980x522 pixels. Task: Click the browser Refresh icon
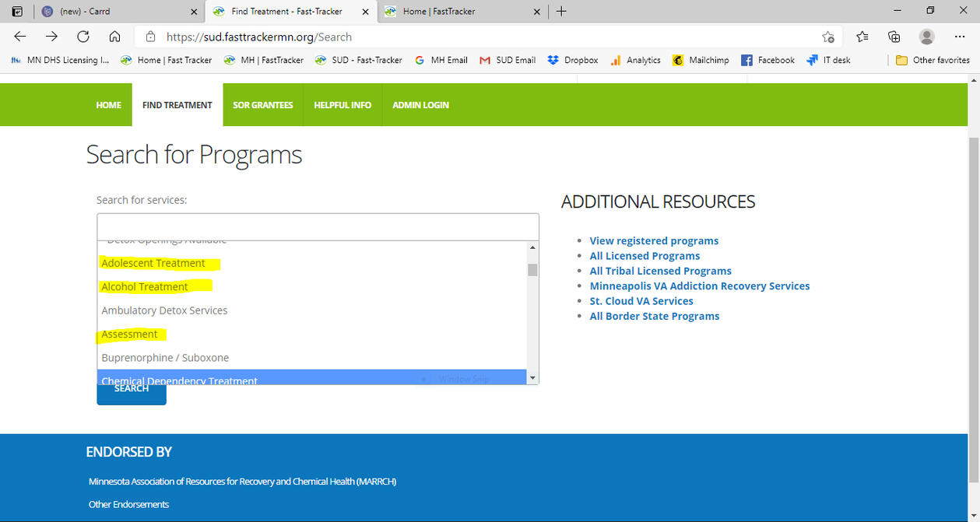[x=83, y=37]
